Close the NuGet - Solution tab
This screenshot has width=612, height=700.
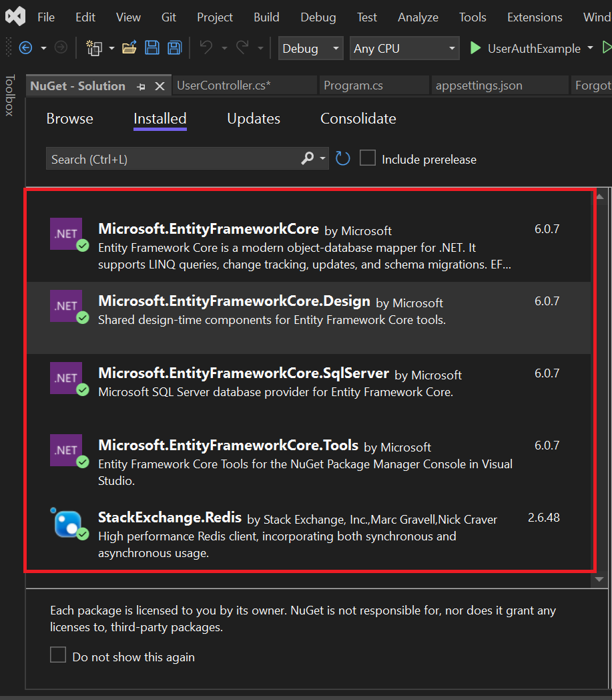(160, 87)
